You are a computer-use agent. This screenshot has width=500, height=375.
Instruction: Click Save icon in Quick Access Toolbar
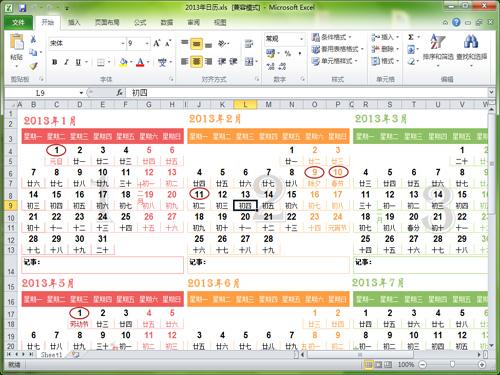coord(22,7)
